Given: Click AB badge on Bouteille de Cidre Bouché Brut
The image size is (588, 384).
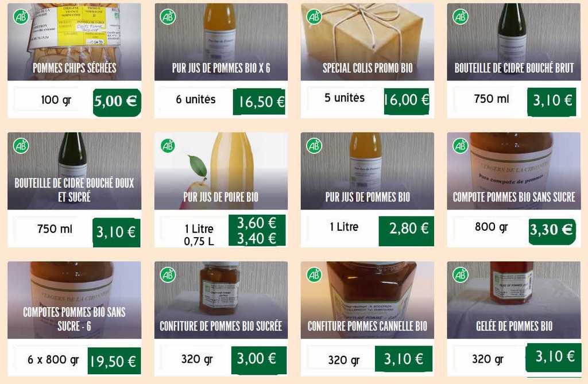Looking at the screenshot, I should [x=460, y=17].
